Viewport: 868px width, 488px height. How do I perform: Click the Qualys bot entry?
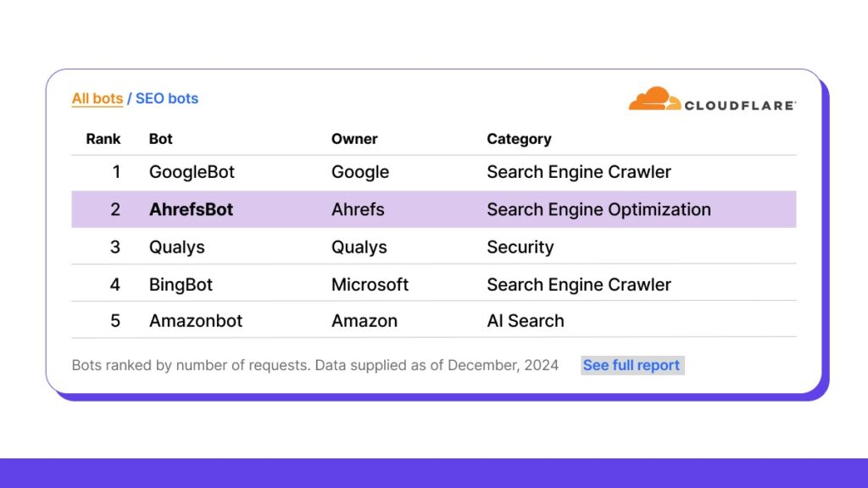click(x=178, y=247)
